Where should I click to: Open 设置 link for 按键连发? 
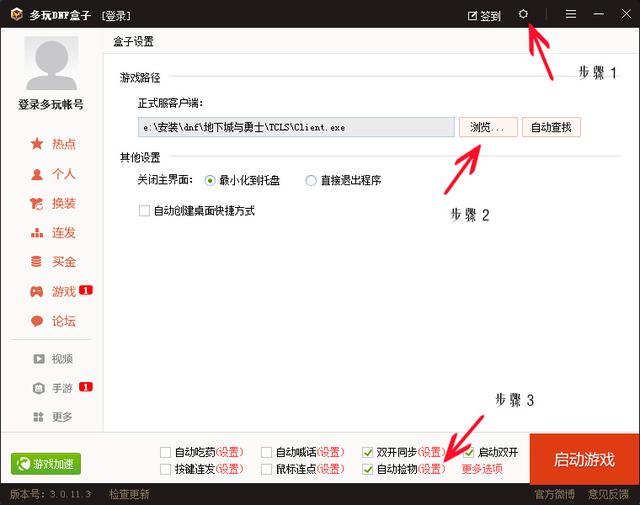point(229,469)
